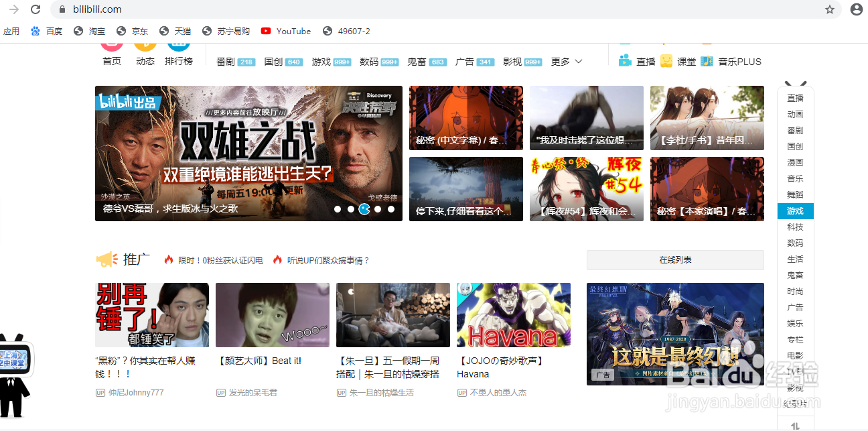Reload the page with the refresh icon
This screenshot has height=431, width=868.
[35, 10]
